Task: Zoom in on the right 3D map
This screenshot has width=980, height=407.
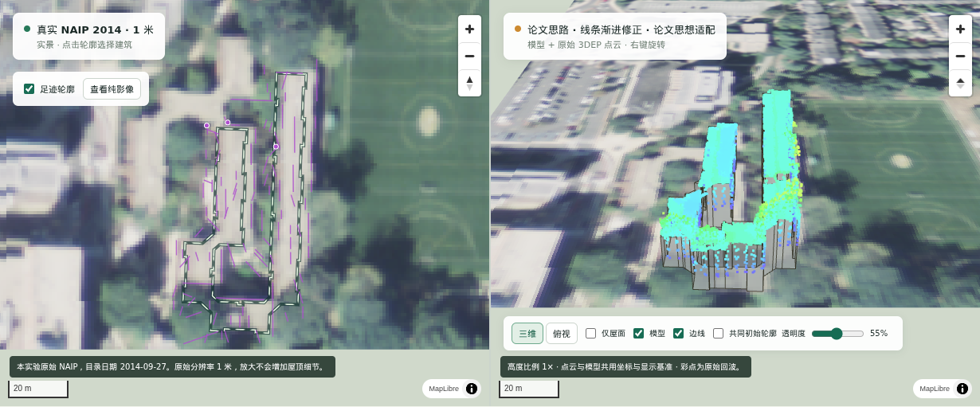Action: click(x=960, y=29)
